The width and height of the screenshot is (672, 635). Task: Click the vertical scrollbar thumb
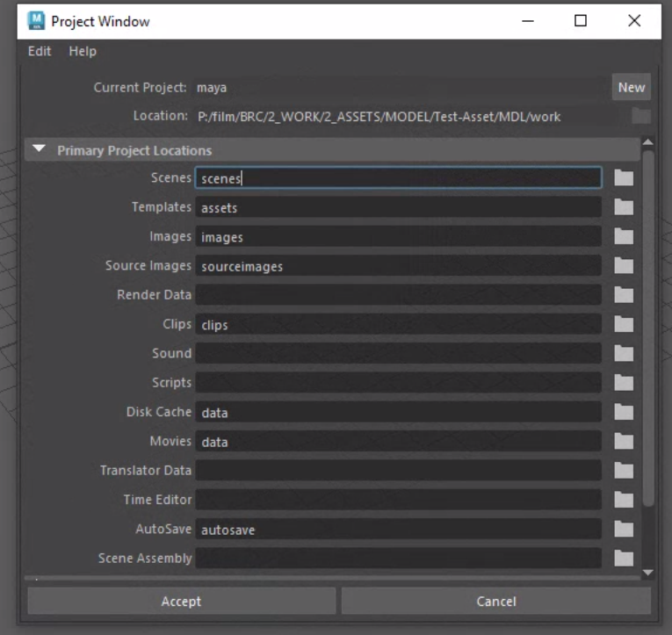[648, 325]
